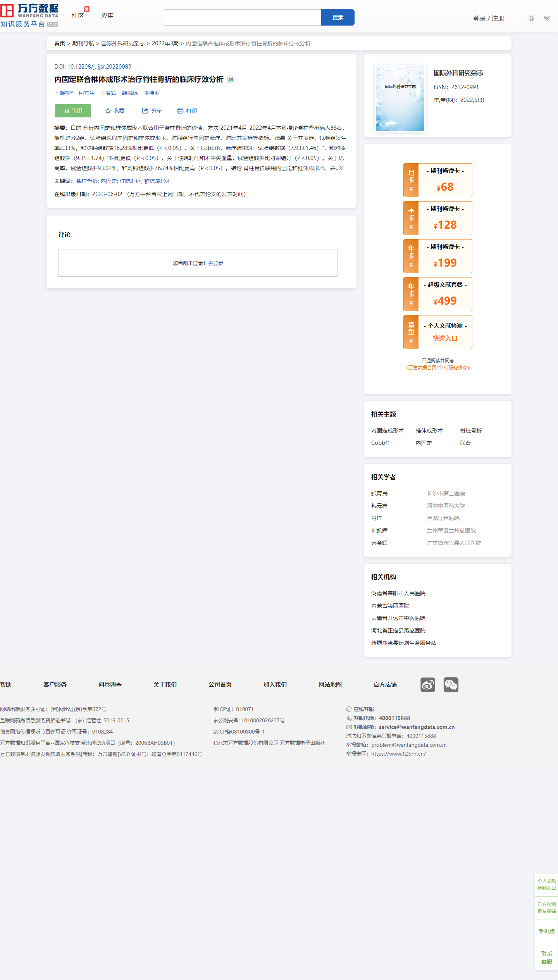Viewport: 558px width, 980px height.
Task: Open 国际外科研究杂志 breadcrumb link
Action: pos(123,43)
